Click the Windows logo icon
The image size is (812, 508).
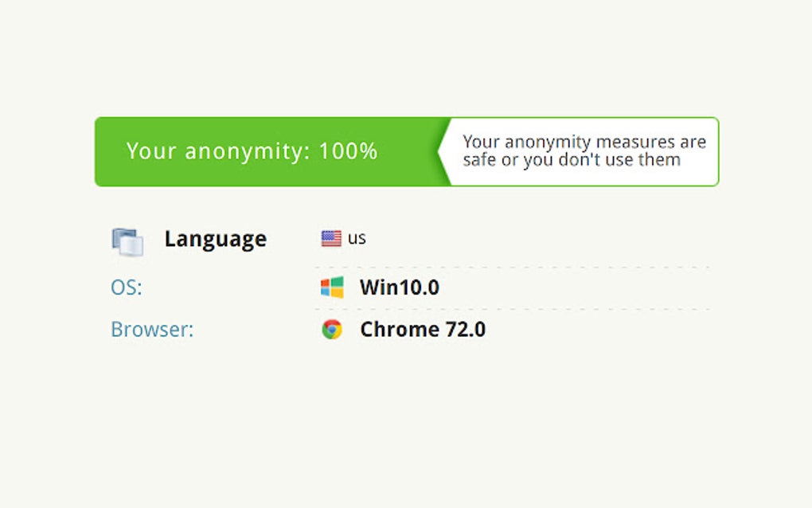point(332,287)
